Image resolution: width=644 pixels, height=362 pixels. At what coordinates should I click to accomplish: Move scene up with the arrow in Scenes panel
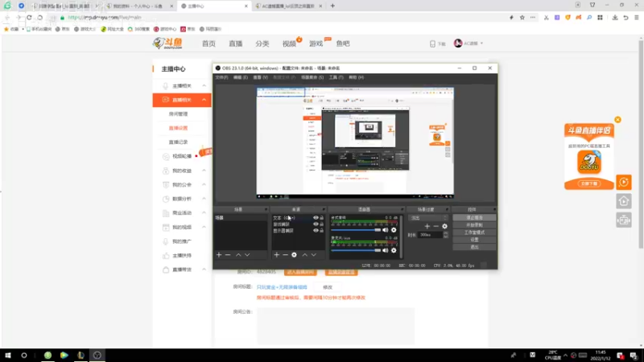click(x=238, y=255)
